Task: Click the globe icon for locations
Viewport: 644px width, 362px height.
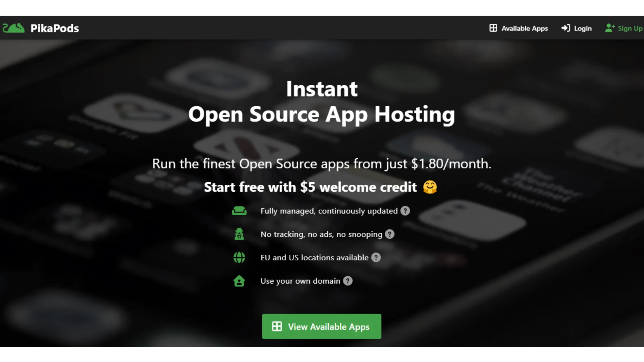Action: click(x=239, y=257)
